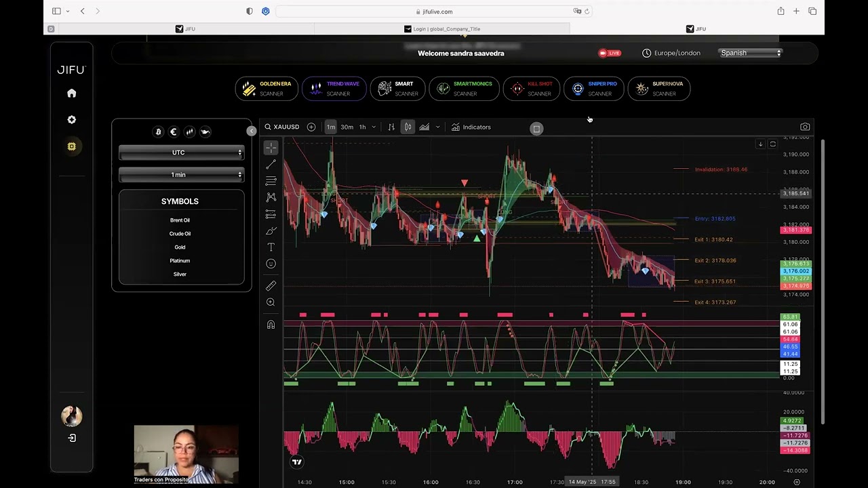This screenshot has height=488, width=868.
Task: Collapse the symbols side panel arrow
Action: point(252,131)
